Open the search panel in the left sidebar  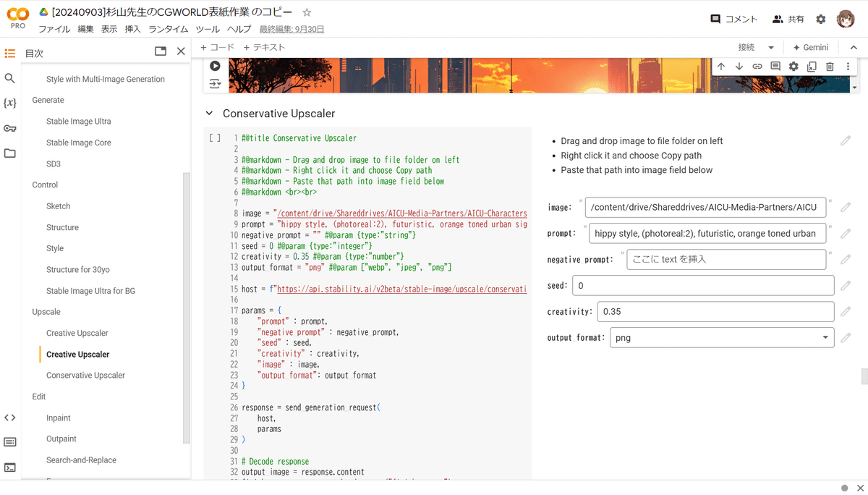point(9,78)
